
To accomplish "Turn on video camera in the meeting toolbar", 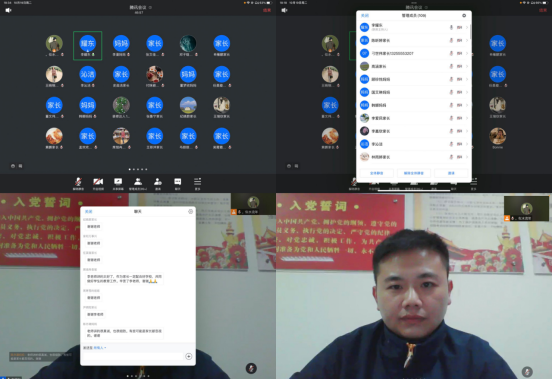I will tap(98, 182).
